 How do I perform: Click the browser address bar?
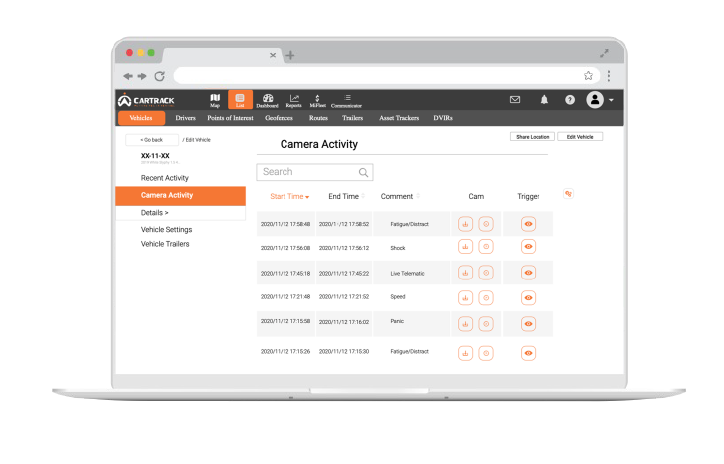click(387, 76)
